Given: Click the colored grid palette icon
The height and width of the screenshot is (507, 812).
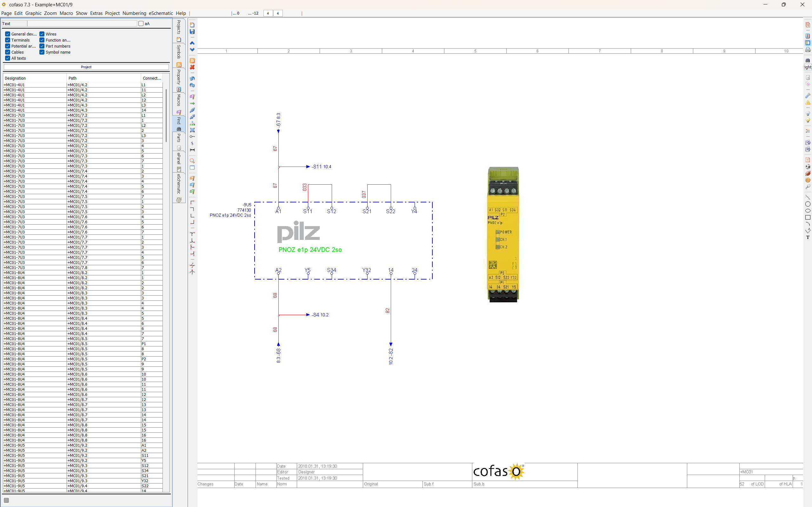Looking at the screenshot, I should pyautogui.click(x=808, y=131).
